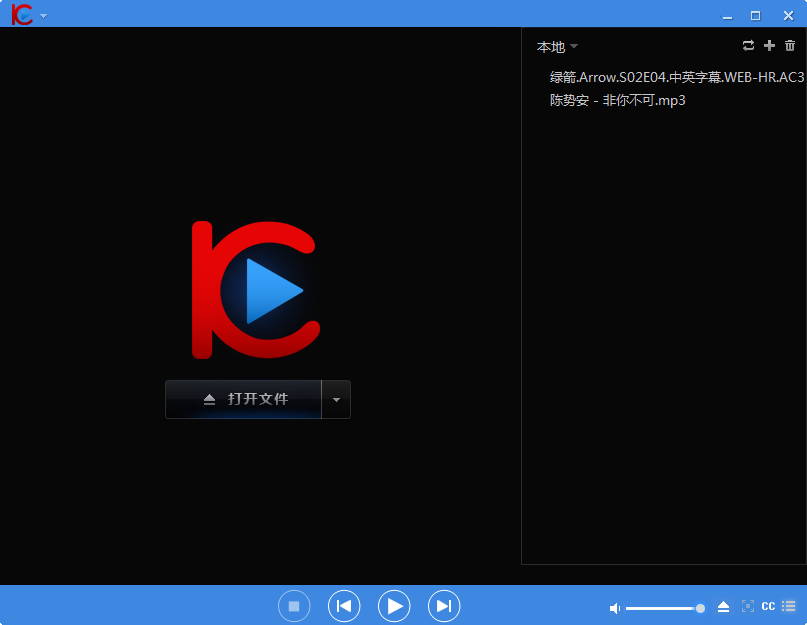This screenshot has width=807, height=625.
Task: Expand the dropdown arrow beside the logo
Action: 44,16
